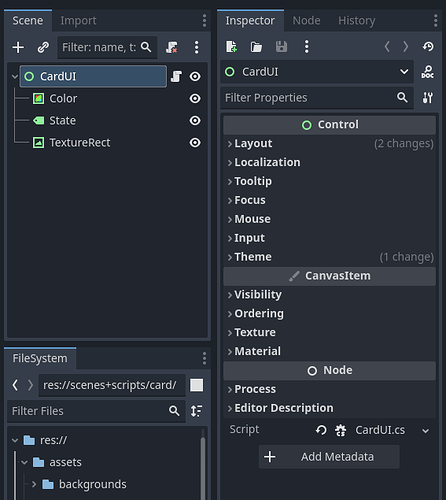Load an existing resource folder icon

click(x=256, y=47)
